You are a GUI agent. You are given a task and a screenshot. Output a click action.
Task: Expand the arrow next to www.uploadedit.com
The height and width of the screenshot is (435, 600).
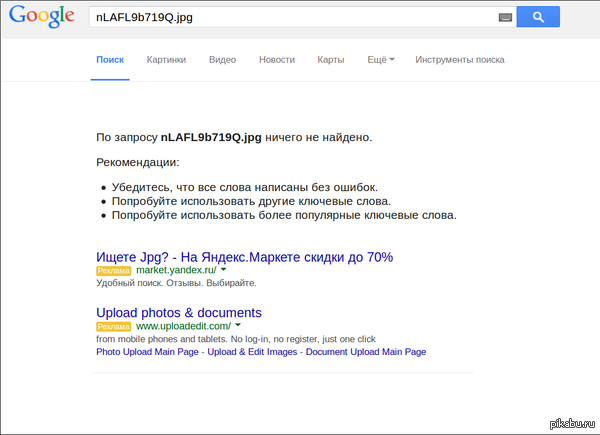point(238,326)
